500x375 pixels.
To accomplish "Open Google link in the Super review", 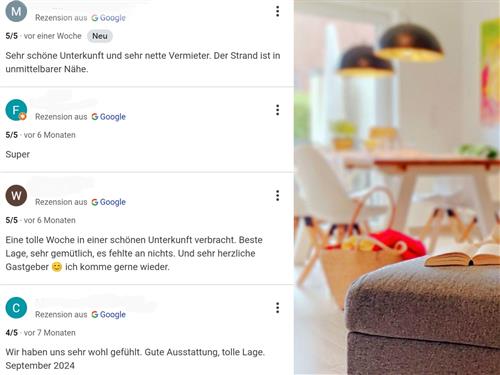I will tap(109, 117).
